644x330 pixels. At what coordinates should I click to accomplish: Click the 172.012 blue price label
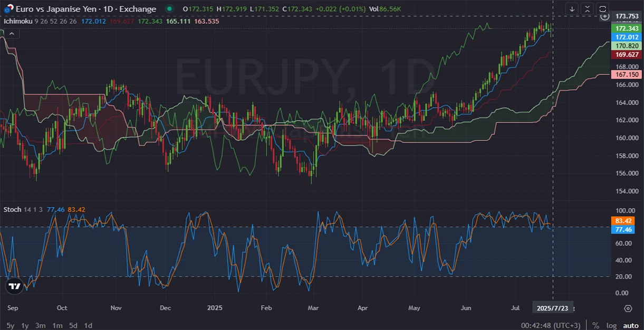(x=626, y=37)
